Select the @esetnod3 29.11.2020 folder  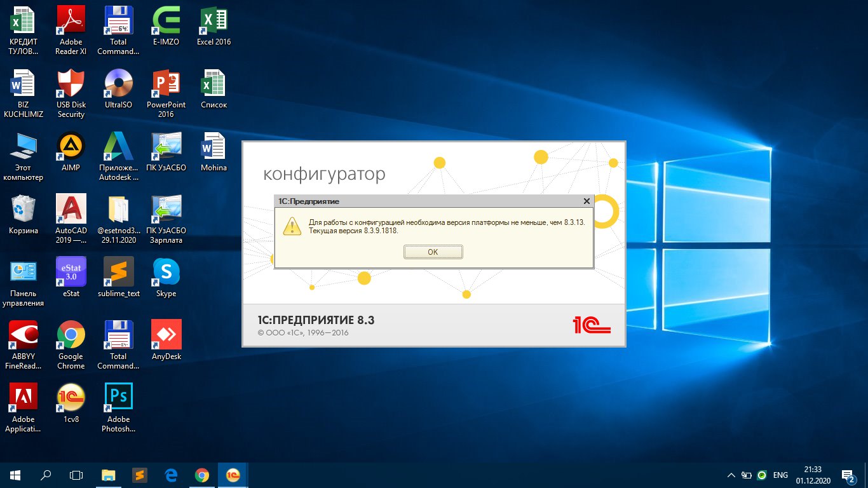click(118, 219)
